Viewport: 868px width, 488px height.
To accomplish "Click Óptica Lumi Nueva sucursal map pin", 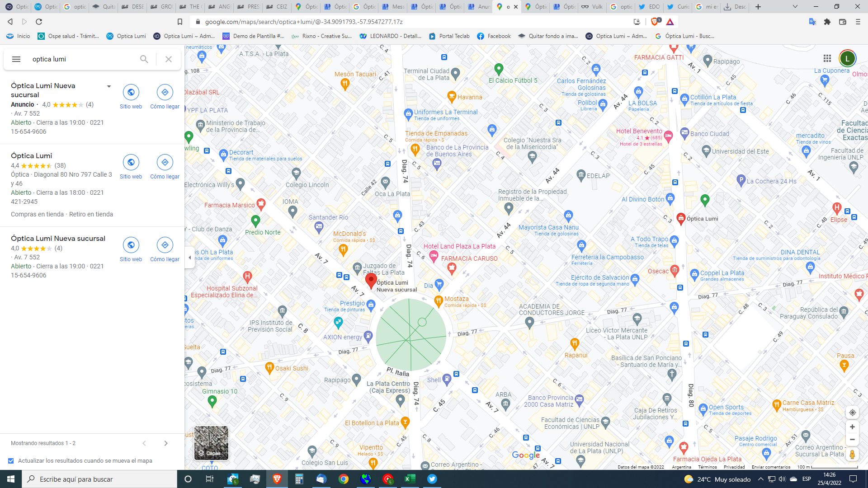I will point(370,279).
